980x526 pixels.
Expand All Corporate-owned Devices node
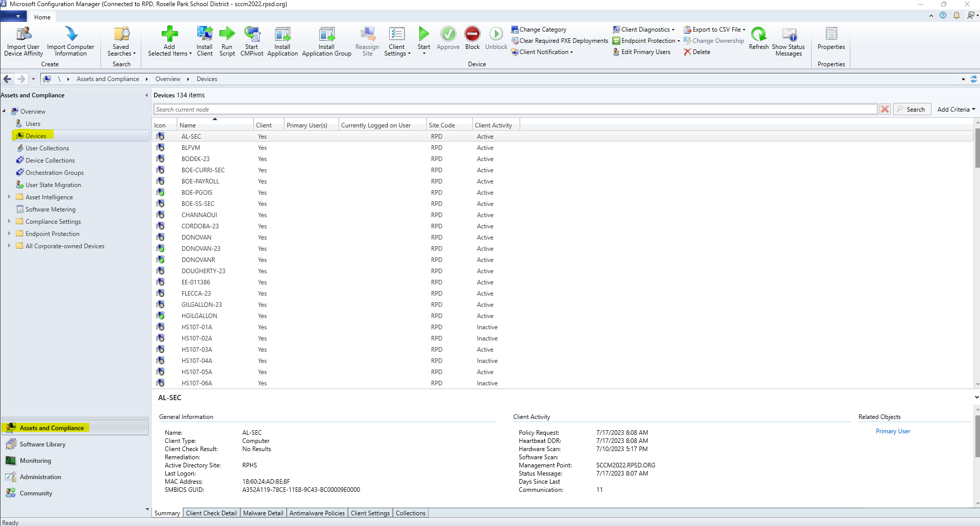click(9, 246)
